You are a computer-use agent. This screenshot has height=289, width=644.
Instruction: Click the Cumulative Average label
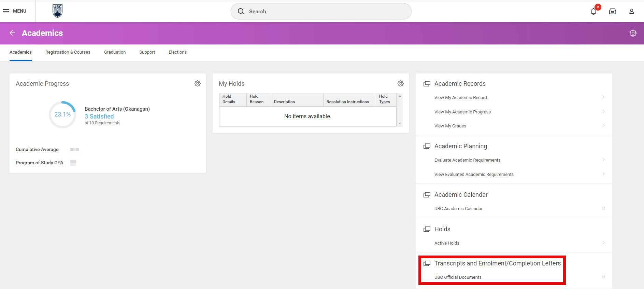pos(37,150)
